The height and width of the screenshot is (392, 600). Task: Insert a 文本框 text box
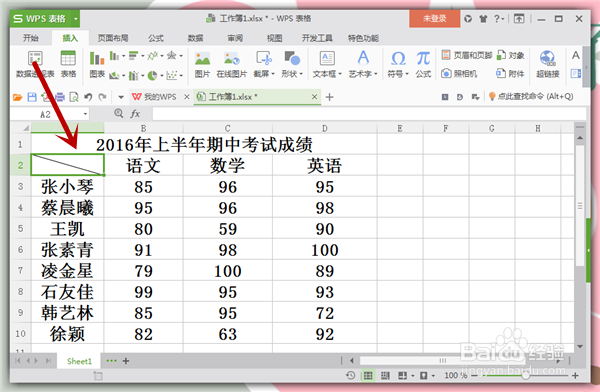(327, 64)
